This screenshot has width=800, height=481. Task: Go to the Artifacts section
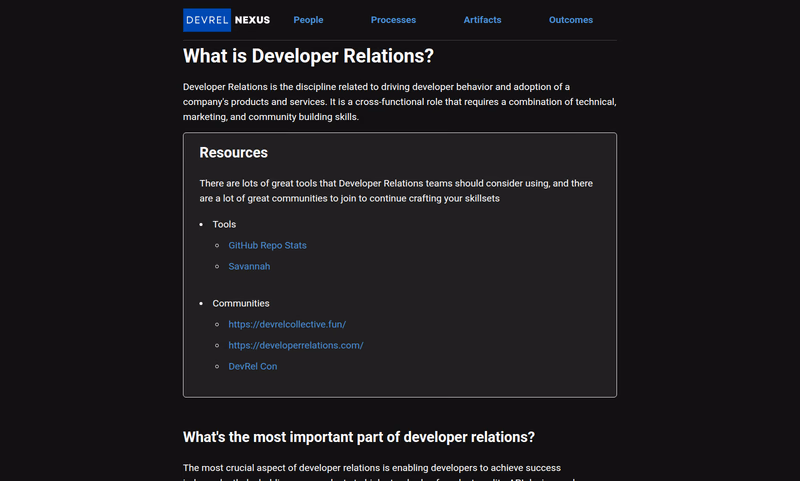pyautogui.click(x=482, y=20)
